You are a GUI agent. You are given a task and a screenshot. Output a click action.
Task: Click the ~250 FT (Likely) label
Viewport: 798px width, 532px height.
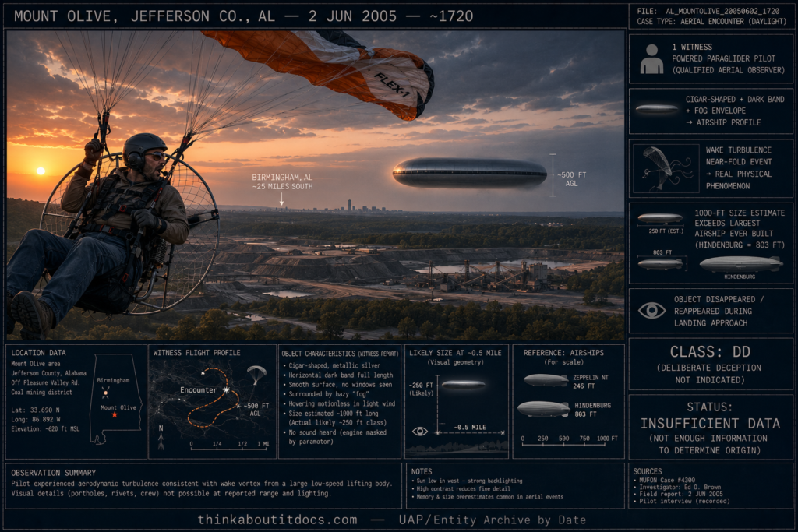click(x=422, y=389)
